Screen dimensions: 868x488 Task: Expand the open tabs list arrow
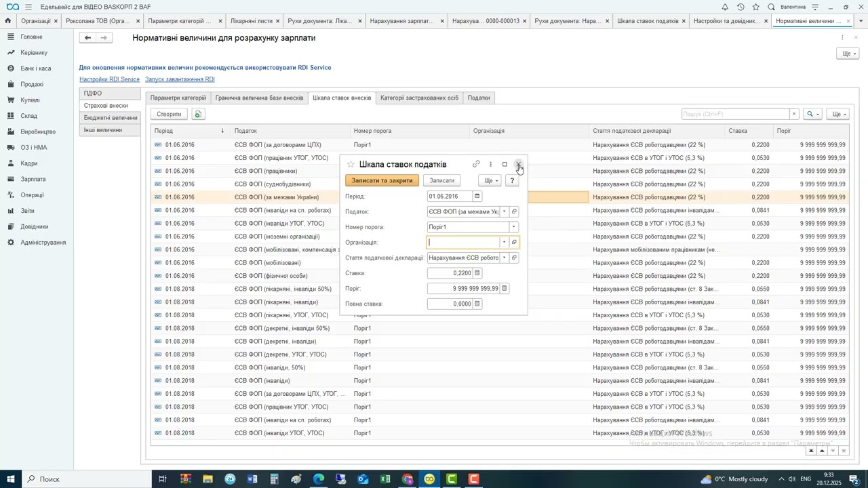[861, 21]
